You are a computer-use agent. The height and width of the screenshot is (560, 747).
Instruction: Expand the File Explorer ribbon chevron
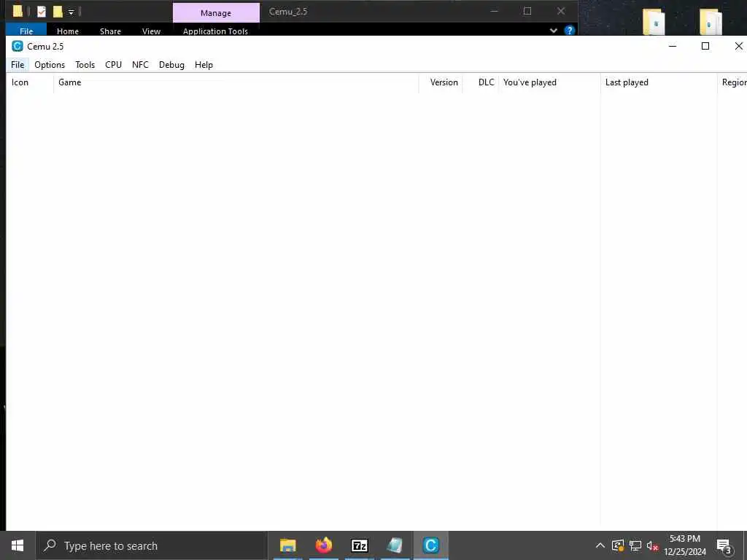553,31
